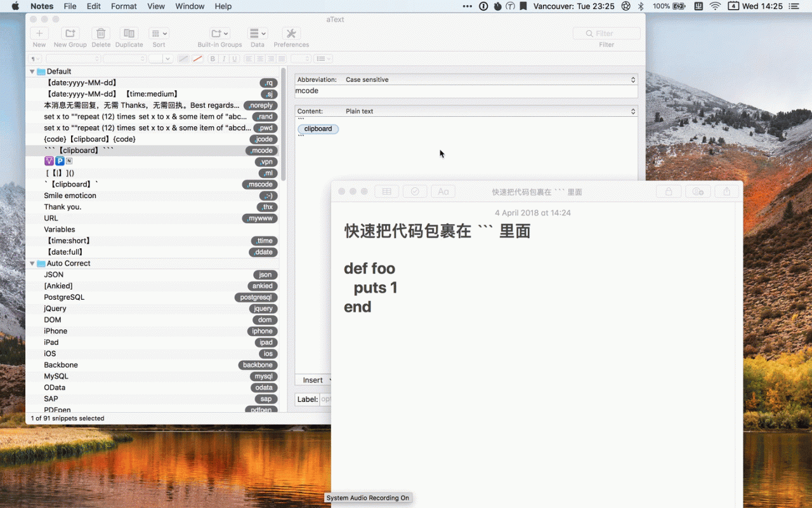The image size is (812, 508).
Task: Click the New Group folder icon
Action: click(x=70, y=34)
